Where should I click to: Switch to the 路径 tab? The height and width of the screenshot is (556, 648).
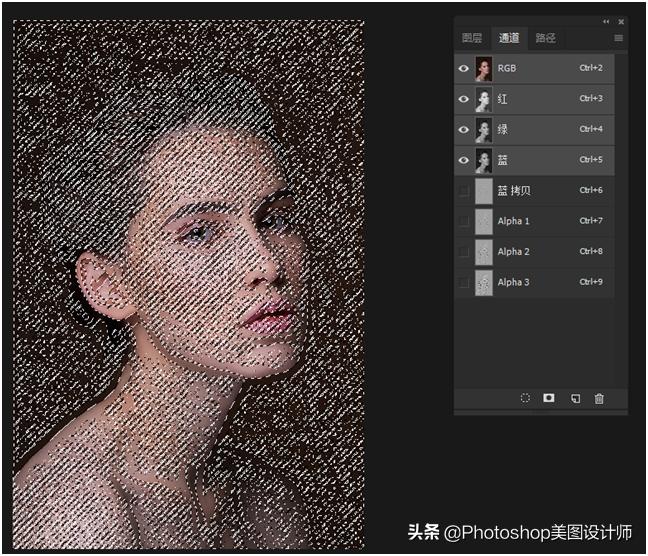point(546,38)
